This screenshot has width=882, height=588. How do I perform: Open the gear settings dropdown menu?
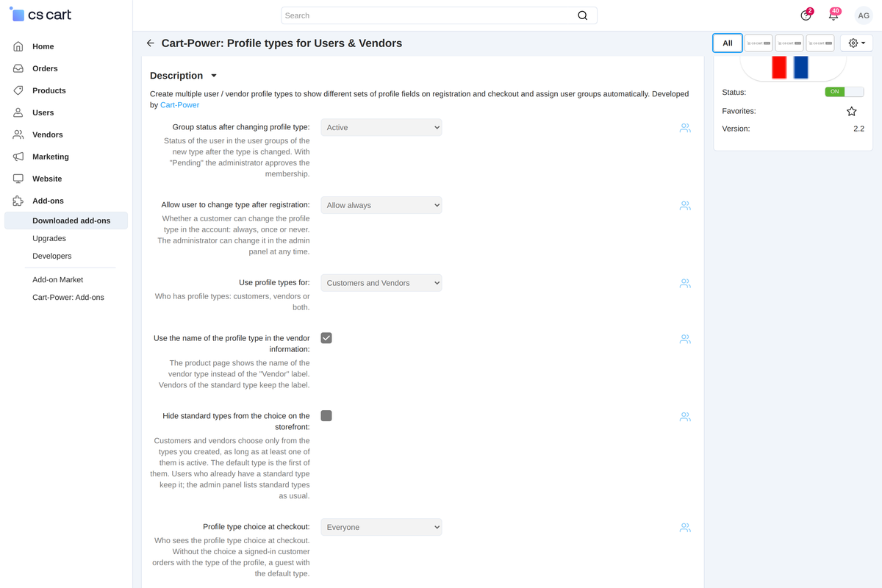(856, 43)
